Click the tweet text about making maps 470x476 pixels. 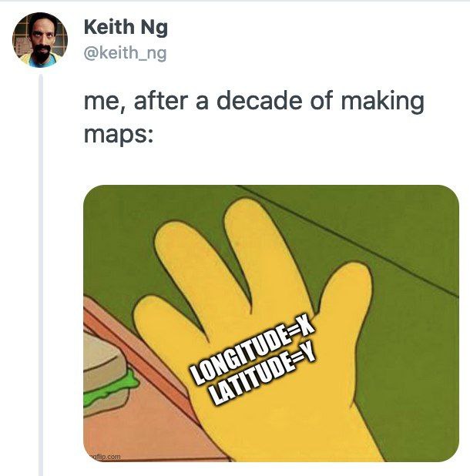click(x=253, y=117)
